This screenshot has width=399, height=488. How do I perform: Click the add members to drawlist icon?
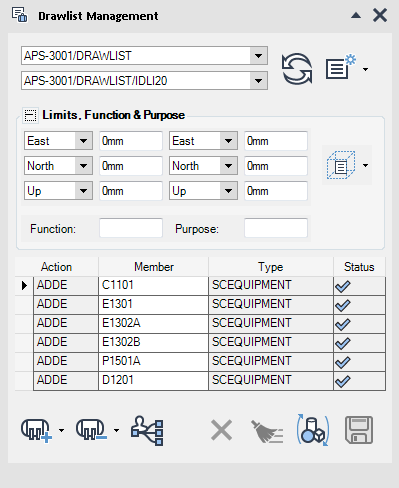36,430
